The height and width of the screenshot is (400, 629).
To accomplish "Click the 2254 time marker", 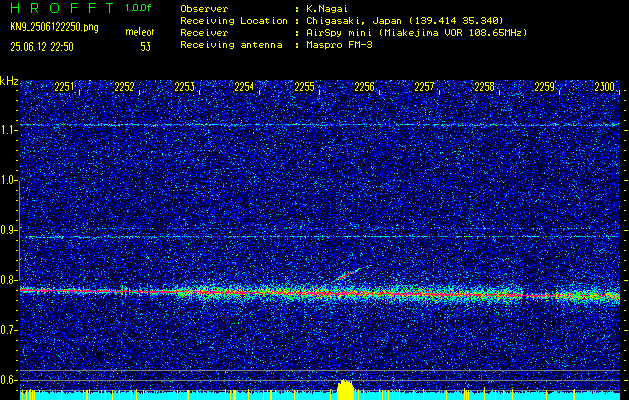I will [244, 87].
